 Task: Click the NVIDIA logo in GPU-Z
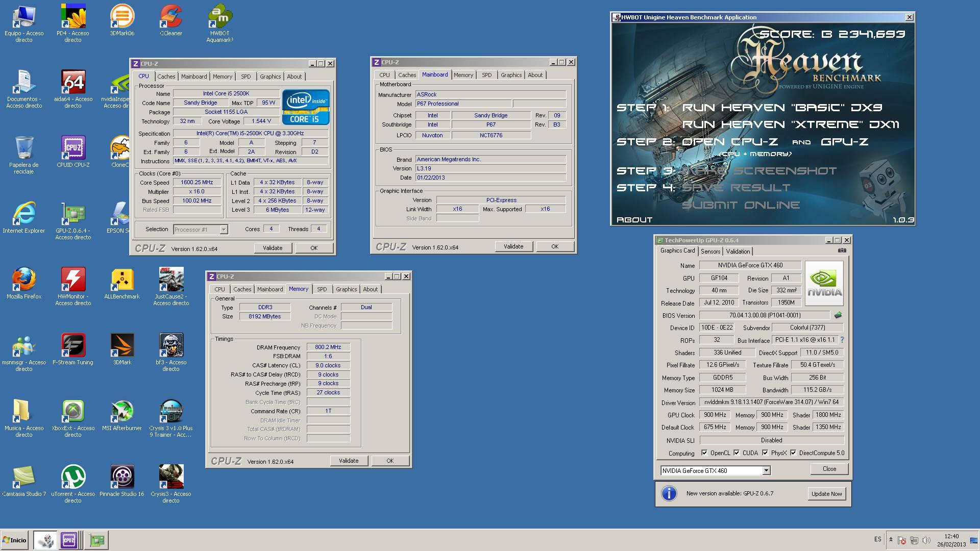[x=824, y=283]
